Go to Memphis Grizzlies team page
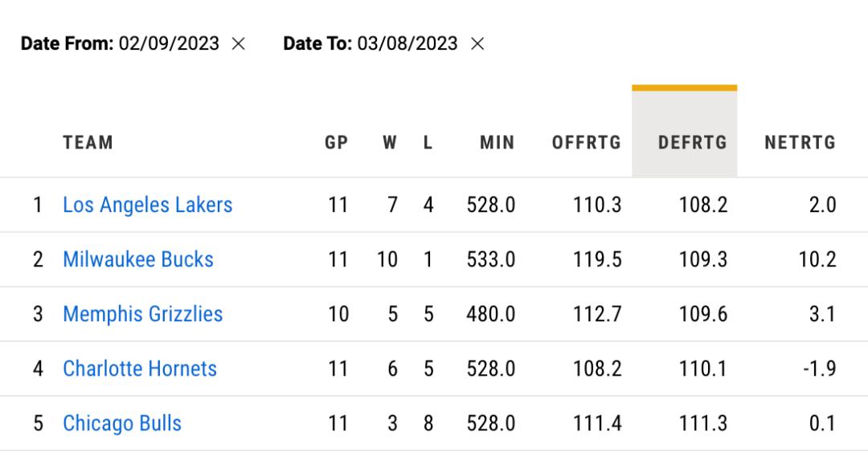This screenshot has height=452, width=868. (x=143, y=314)
